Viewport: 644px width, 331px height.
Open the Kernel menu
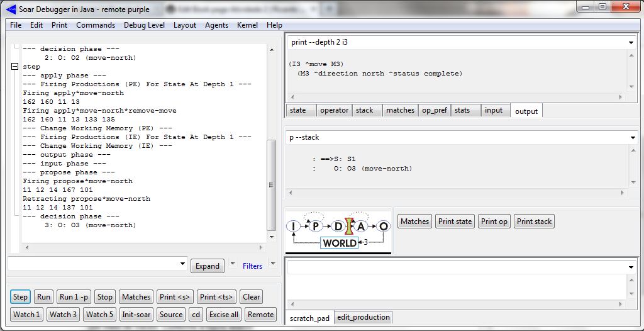point(247,25)
